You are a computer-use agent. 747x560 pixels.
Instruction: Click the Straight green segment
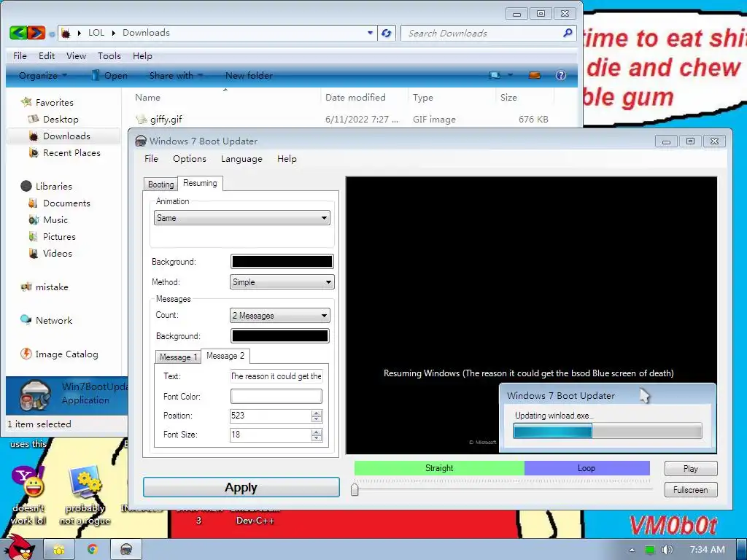439,468
